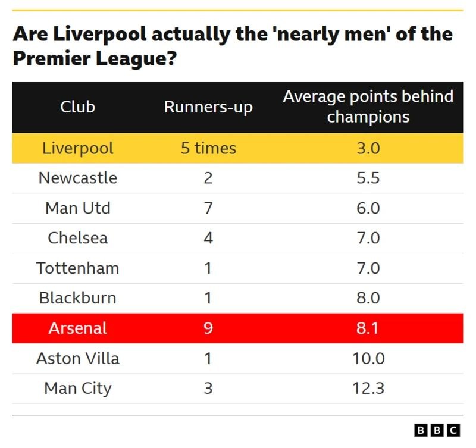Click the BBC logo
This screenshot has height=448, width=476.
click(x=437, y=430)
